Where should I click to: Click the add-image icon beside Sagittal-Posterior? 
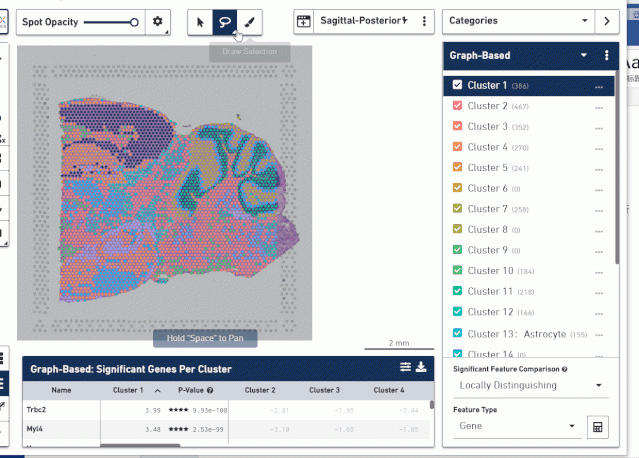click(x=304, y=21)
